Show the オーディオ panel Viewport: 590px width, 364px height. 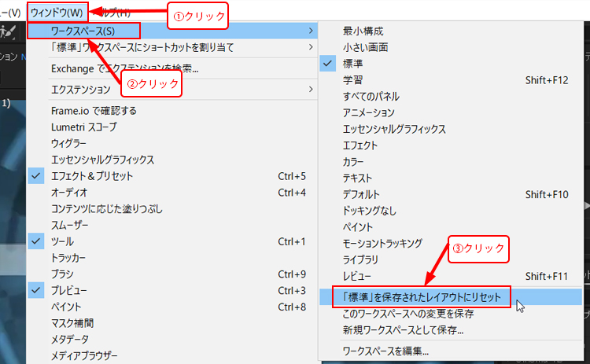(x=69, y=193)
